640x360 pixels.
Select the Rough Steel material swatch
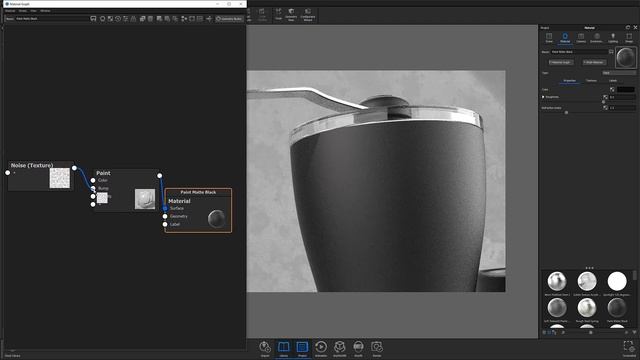pyautogui.click(x=587, y=308)
